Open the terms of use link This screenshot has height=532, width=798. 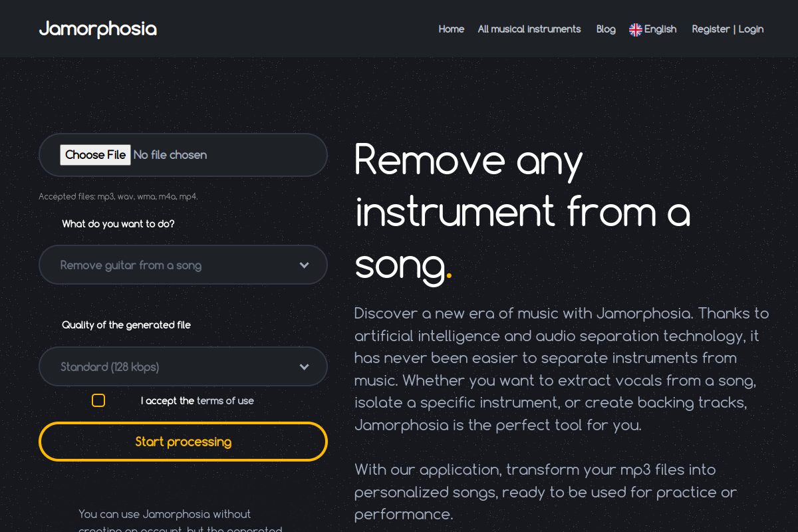[x=225, y=401]
